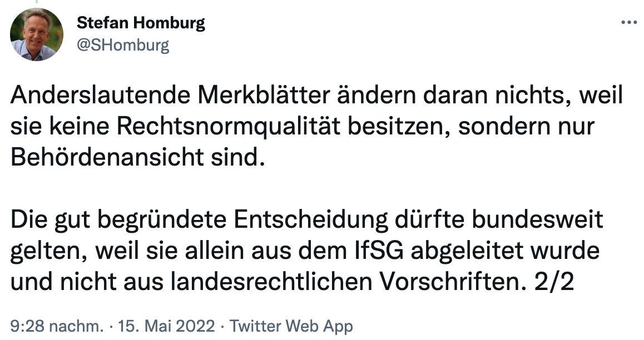Click the word Rechtsnormqualität in the tweet
Image resolution: width=644 pixels, height=340 pixels.
tap(229, 126)
